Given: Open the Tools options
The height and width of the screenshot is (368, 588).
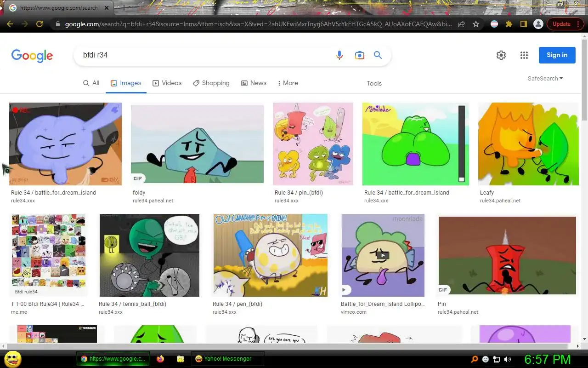Looking at the screenshot, I should [x=374, y=83].
